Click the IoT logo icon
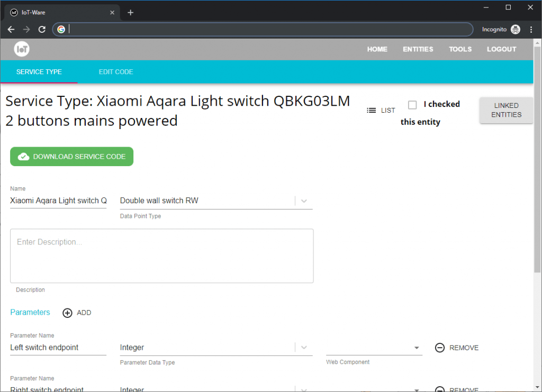This screenshot has width=542, height=392. tap(22, 49)
